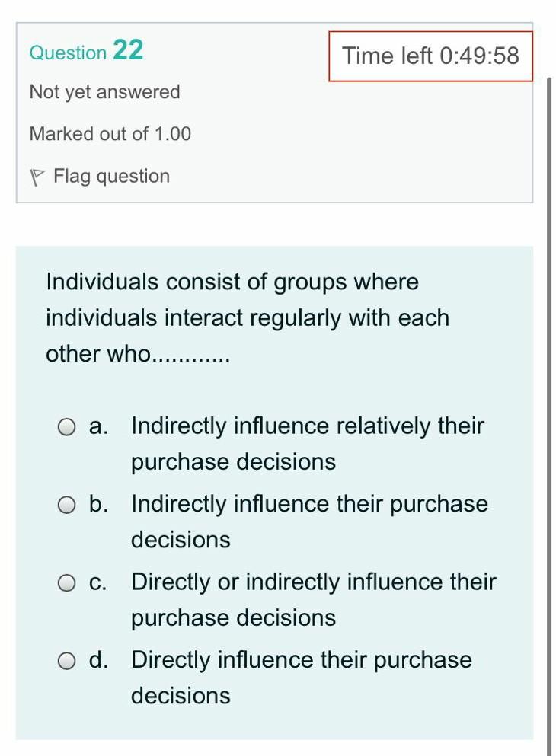The width and height of the screenshot is (556, 756).
Task: Select radio button for option a
Action: click(x=68, y=427)
